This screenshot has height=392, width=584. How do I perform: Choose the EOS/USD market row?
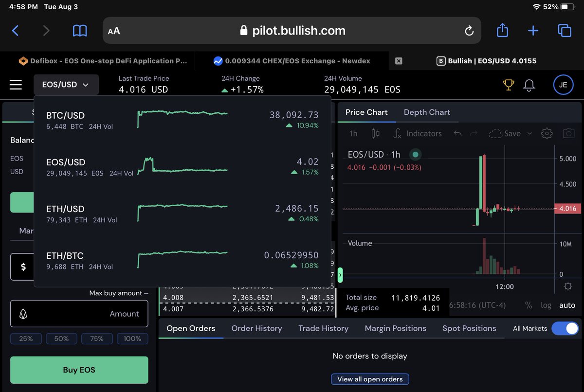(x=182, y=166)
